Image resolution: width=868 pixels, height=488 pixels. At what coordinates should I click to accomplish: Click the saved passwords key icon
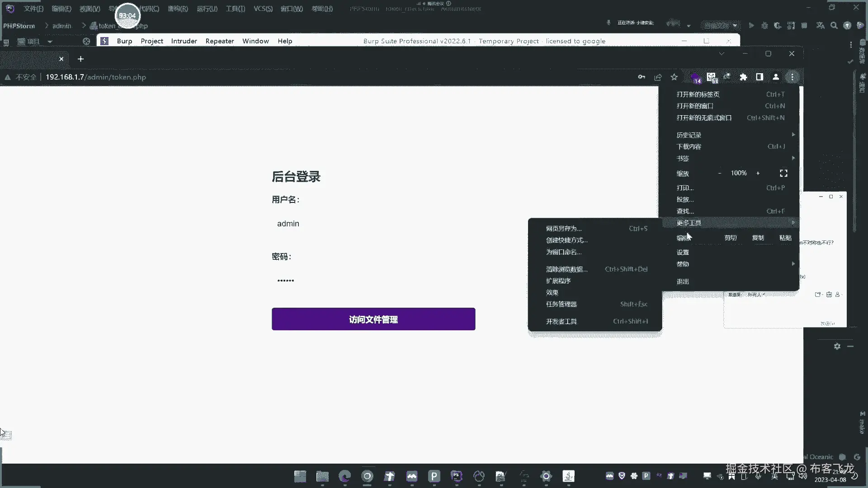coord(642,77)
